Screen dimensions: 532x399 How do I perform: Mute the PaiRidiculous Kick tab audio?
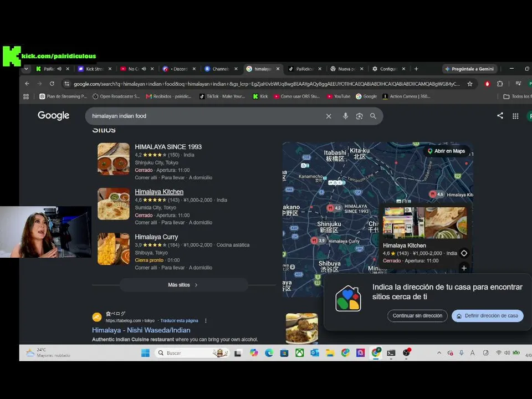pyautogui.click(x=59, y=69)
